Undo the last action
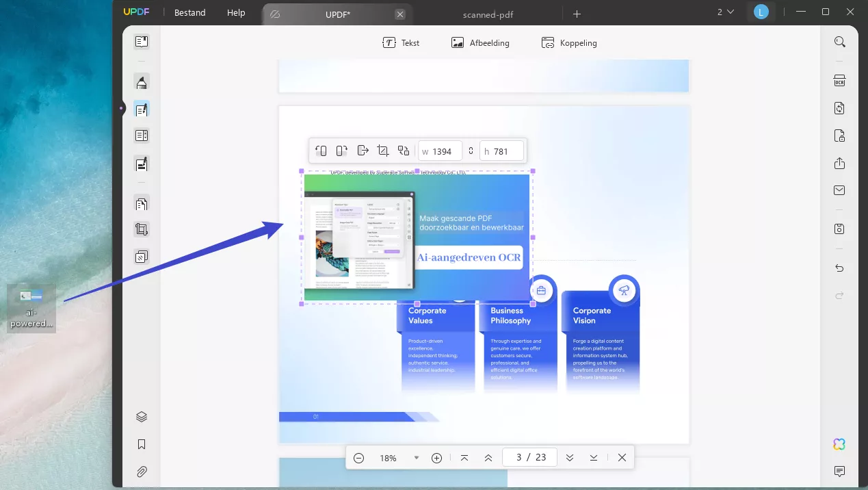This screenshot has width=868, height=490. [x=840, y=268]
